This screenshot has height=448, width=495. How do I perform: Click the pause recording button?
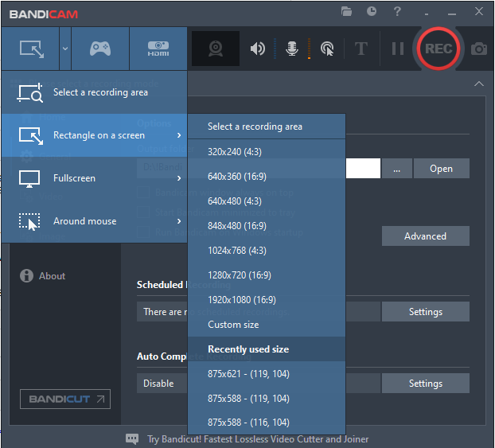pos(398,49)
